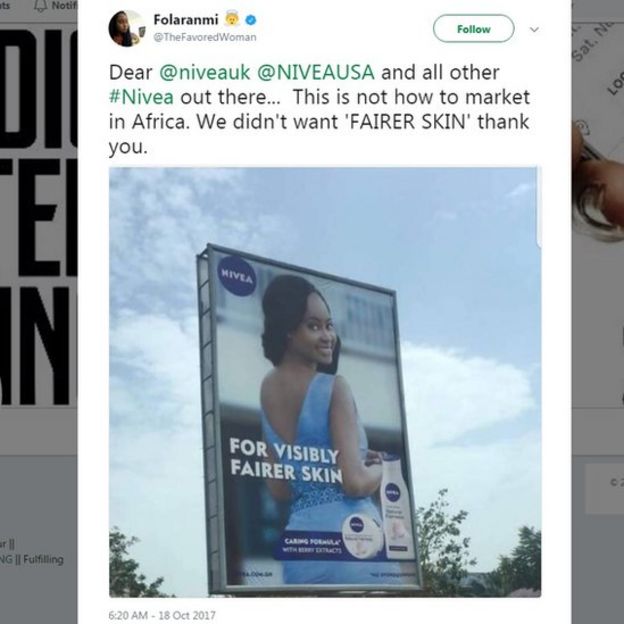Open Folaranmi display name link

click(x=186, y=19)
